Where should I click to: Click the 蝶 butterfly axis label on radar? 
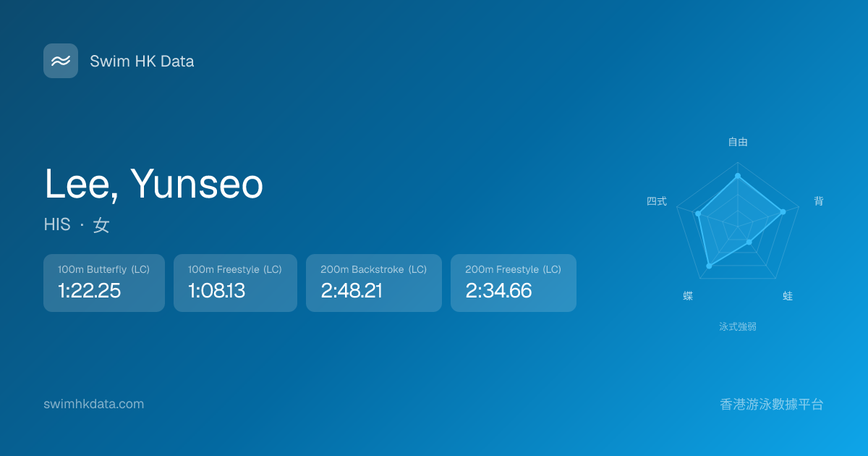[688, 296]
